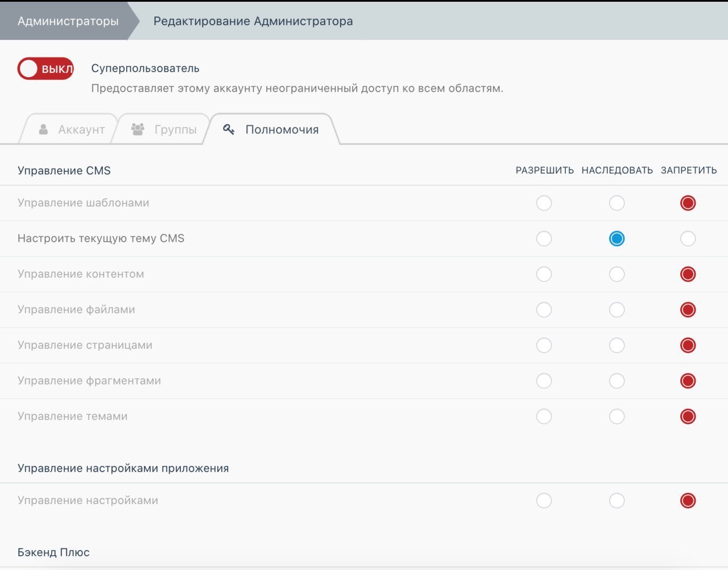Viewport: 728px width, 570px height.
Task: Click the Управление фрагментами row label
Action: tap(89, 381)
